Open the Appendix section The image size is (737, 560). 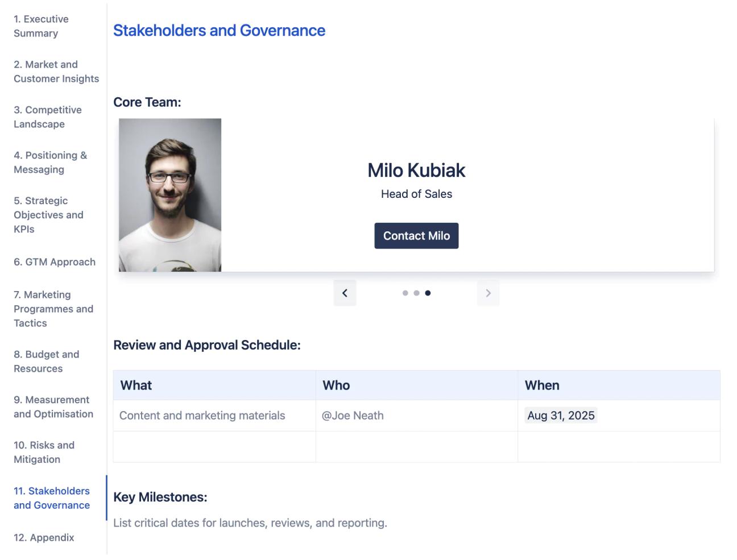tap(43, 537)
